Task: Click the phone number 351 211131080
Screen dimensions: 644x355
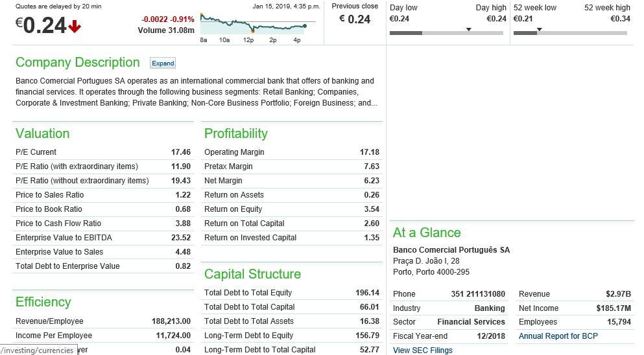Action: [x=478, y=294]
